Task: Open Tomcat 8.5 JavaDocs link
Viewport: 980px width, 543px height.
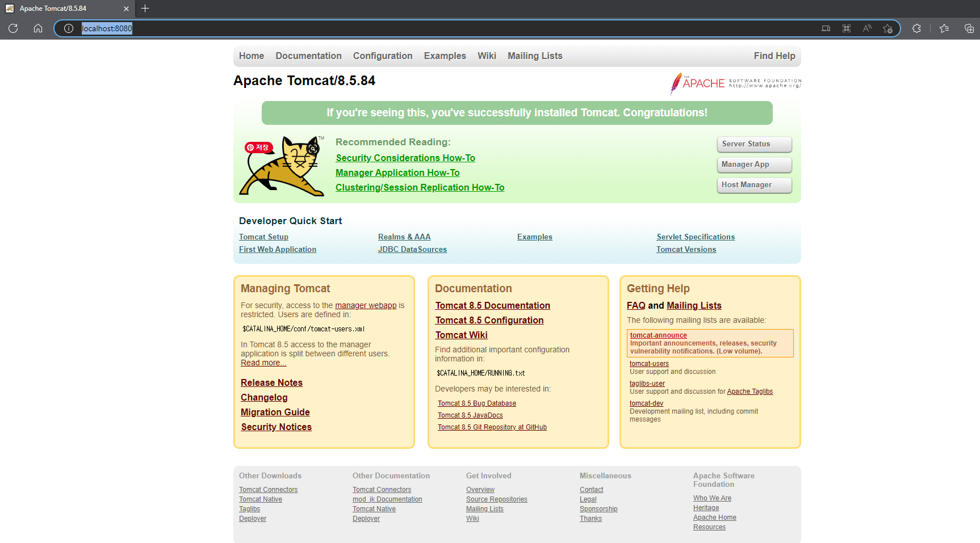Action: tap(470, 415)
